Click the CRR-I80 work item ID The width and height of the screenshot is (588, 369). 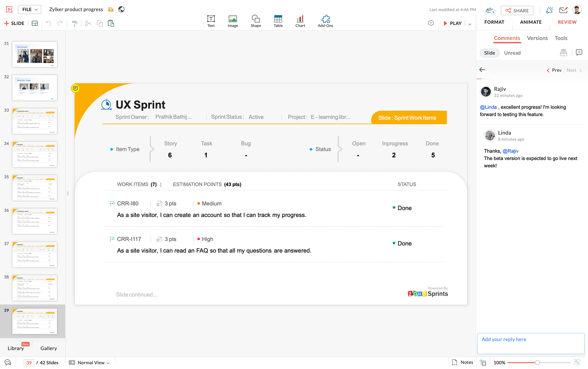point(128,203)
